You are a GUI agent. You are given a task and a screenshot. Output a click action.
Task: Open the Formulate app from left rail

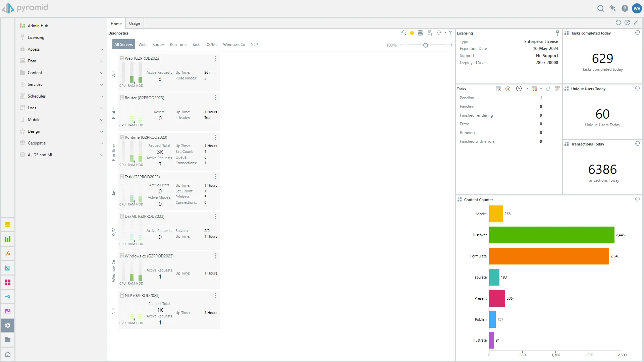[8, 253]
